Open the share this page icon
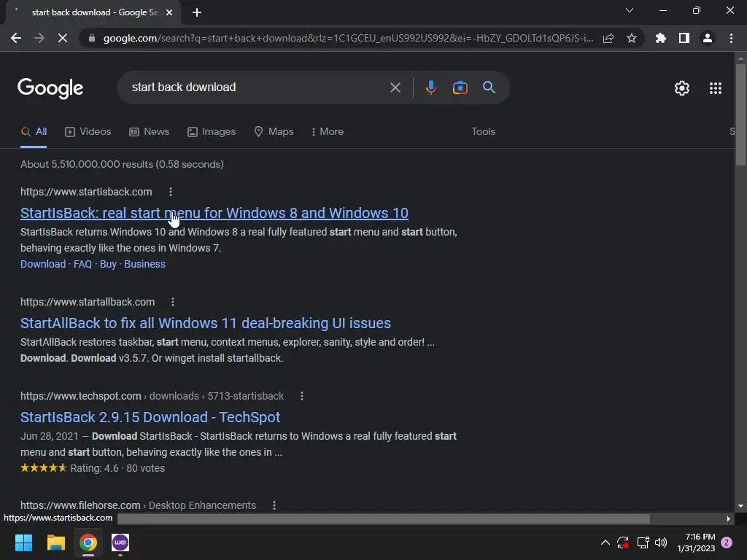This screenshot has height=560, width=747. tap(608, 38)
